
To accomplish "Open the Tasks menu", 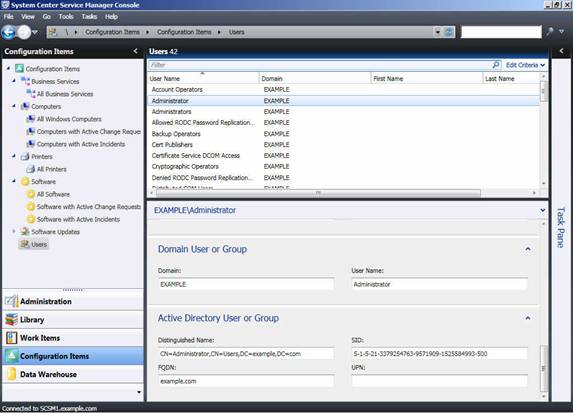I will 89,16.
